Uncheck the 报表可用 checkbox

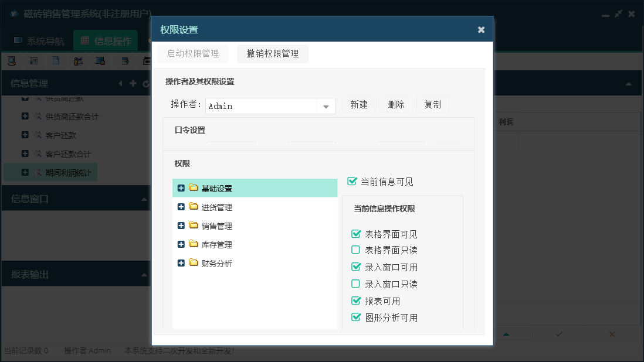(x=355, y=301)
